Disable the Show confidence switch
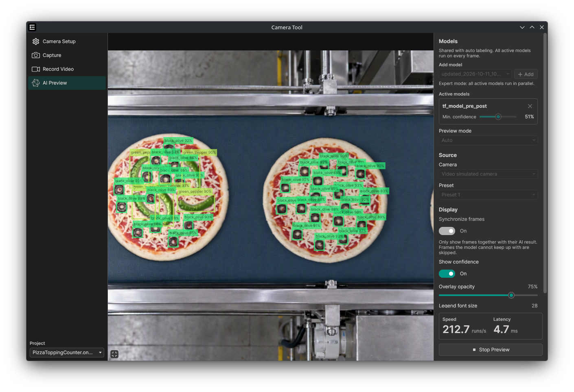The width and height of the screenshot is (574, 392). 447,274
